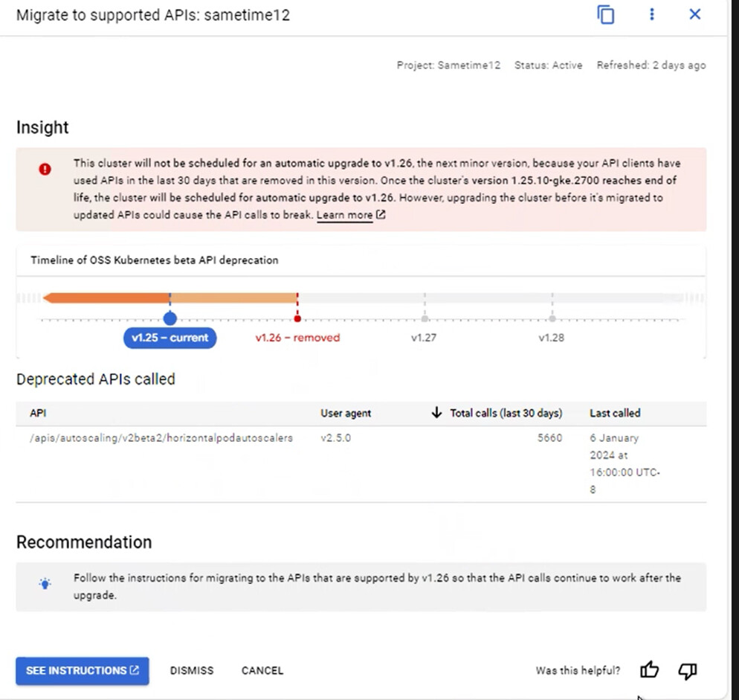Select the /apis/autoscaling/v2beta2/horizontalpodautoscalers row
The image size is (739, 700).
pyautogui.click(x=361, y=464)
